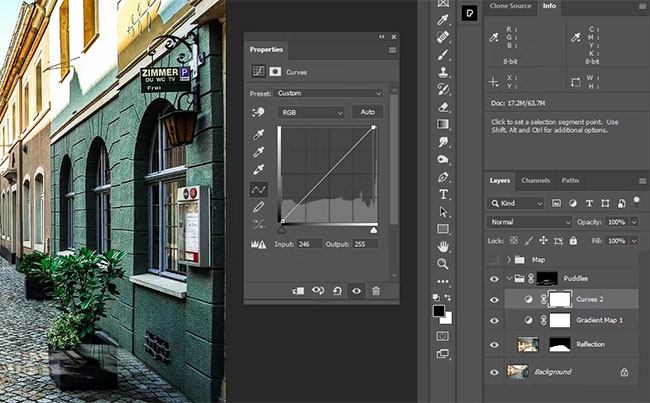The height and width of the screenshot is (403, 650).
Task: Select the Hand tool
Action: coord(443,246)
